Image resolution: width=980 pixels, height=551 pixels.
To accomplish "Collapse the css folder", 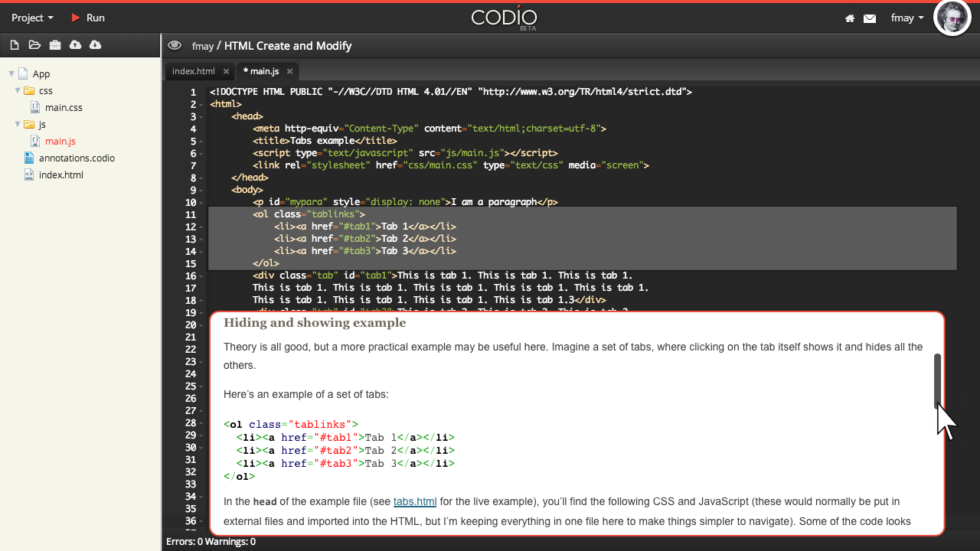I will (x=17, y=90).
